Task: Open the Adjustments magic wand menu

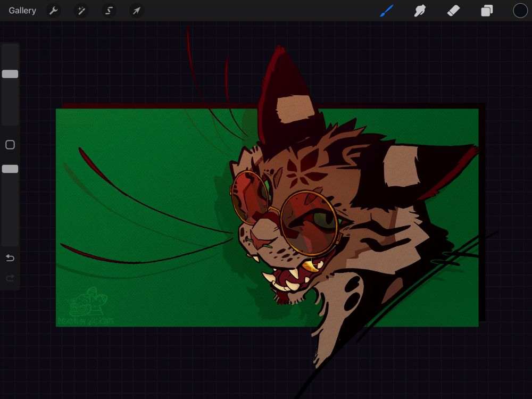Action: 81,11
